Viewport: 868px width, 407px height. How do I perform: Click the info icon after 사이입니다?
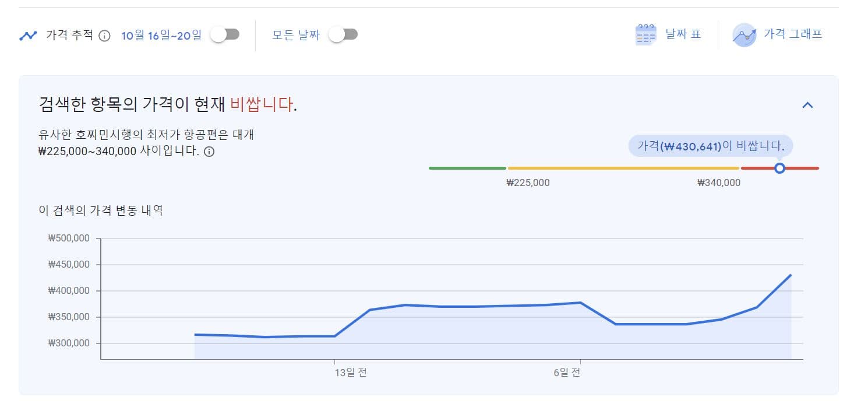pyautogui.click(x=209, y=152)
